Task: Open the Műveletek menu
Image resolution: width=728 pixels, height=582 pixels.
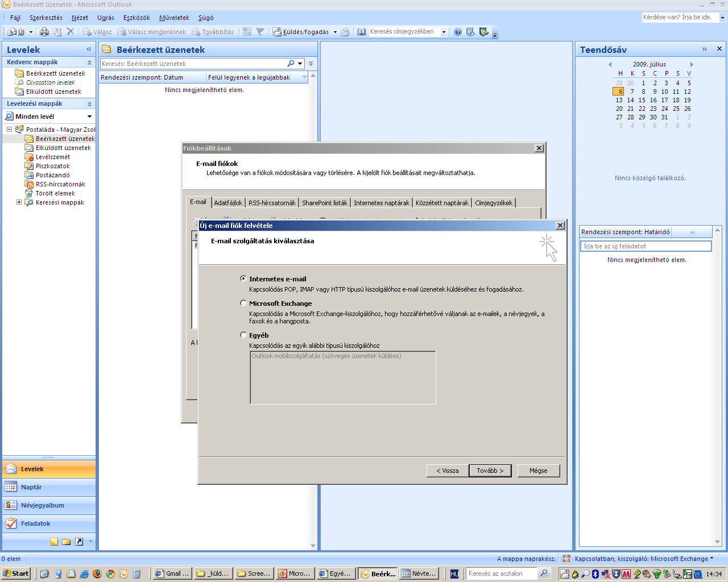Action: 174,18
